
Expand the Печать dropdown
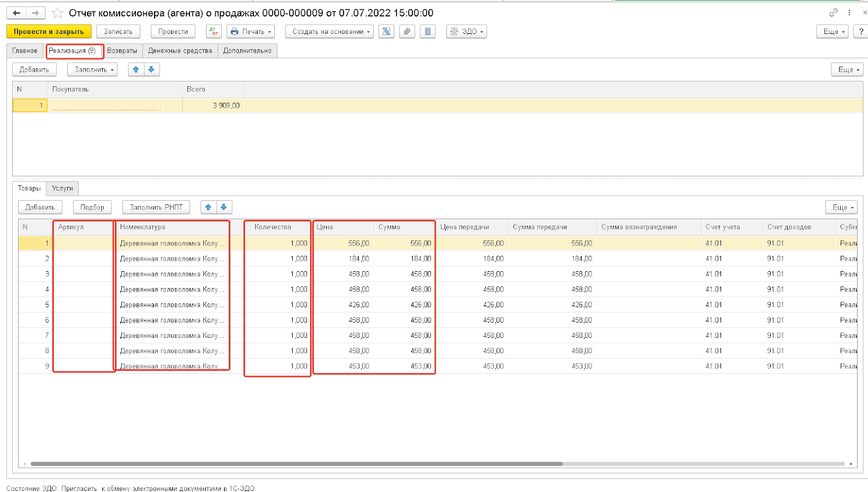251,32
